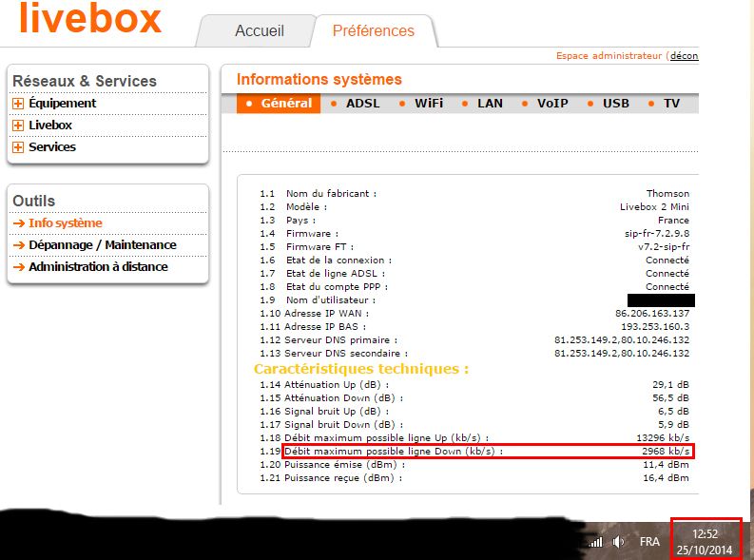Click the arrow icon beside Administration à distance

19,267
